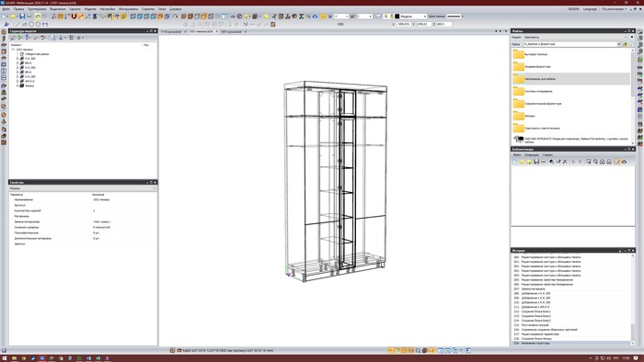
Task: Click the topmost icon in the right vertical toolbar
Action: coord(640,31)
